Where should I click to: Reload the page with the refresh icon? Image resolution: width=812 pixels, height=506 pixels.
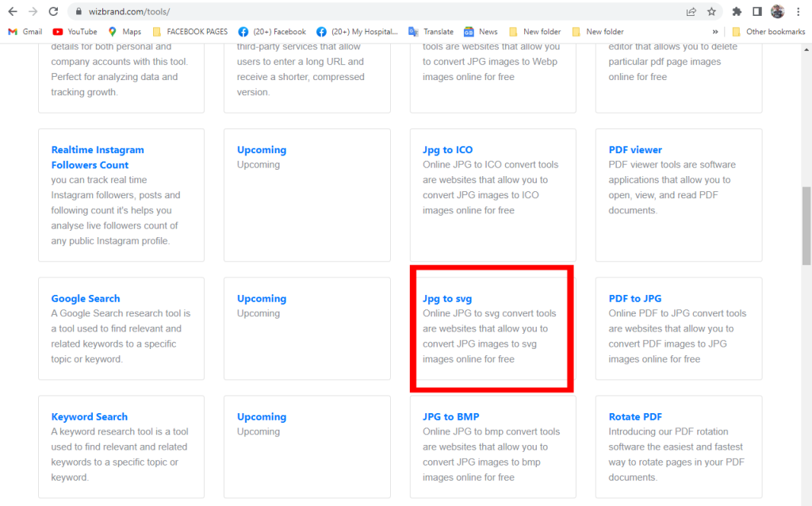click(53, 12)
